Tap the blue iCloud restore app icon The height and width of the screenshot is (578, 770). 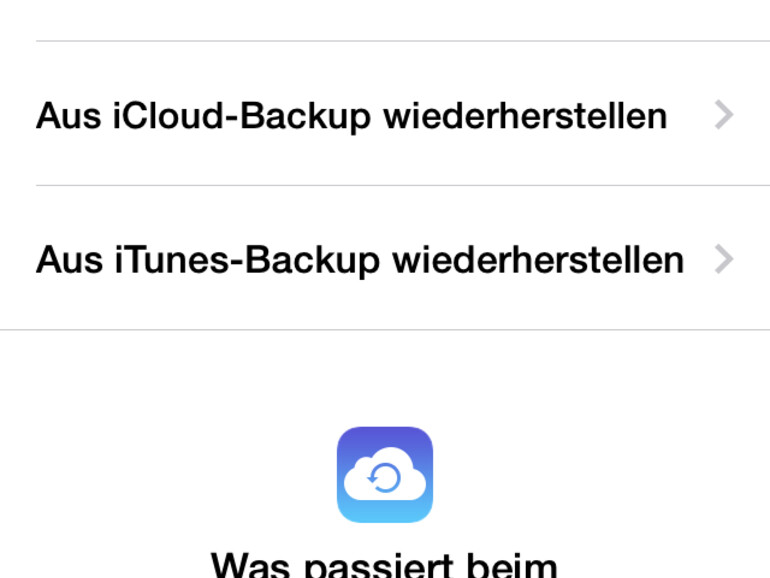(x=384, y=474)
